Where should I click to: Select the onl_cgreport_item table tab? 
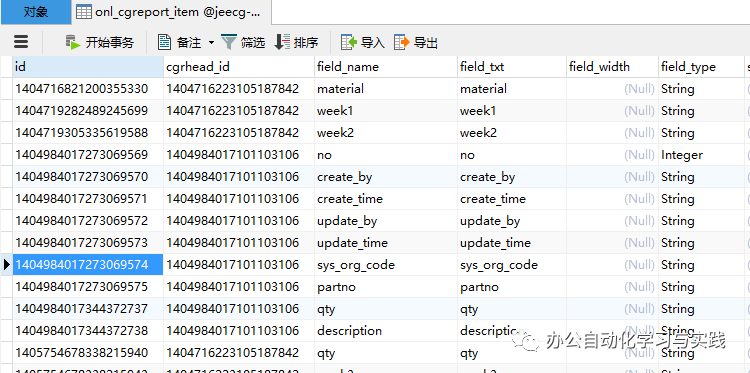(172, 12)
